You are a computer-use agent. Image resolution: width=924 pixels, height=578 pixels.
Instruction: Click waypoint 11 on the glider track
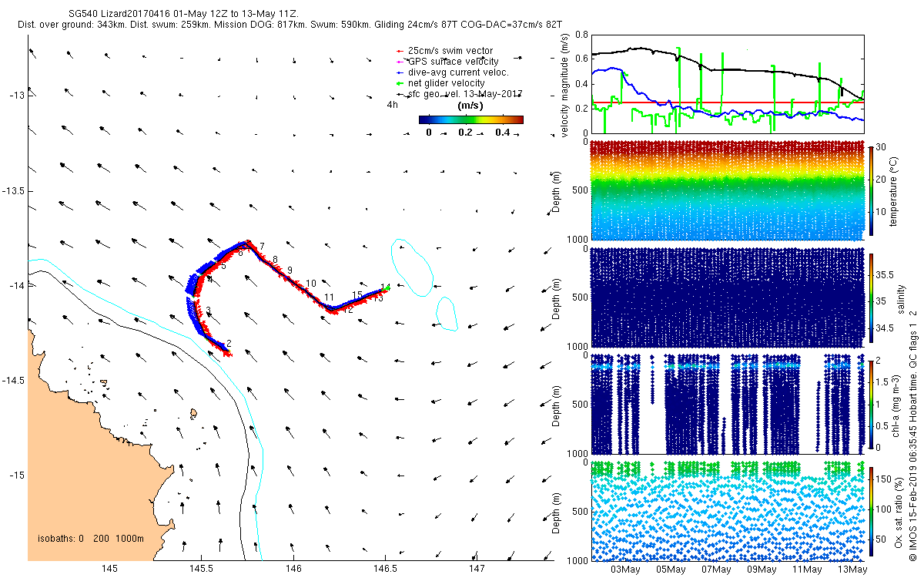tap(328, 297)
